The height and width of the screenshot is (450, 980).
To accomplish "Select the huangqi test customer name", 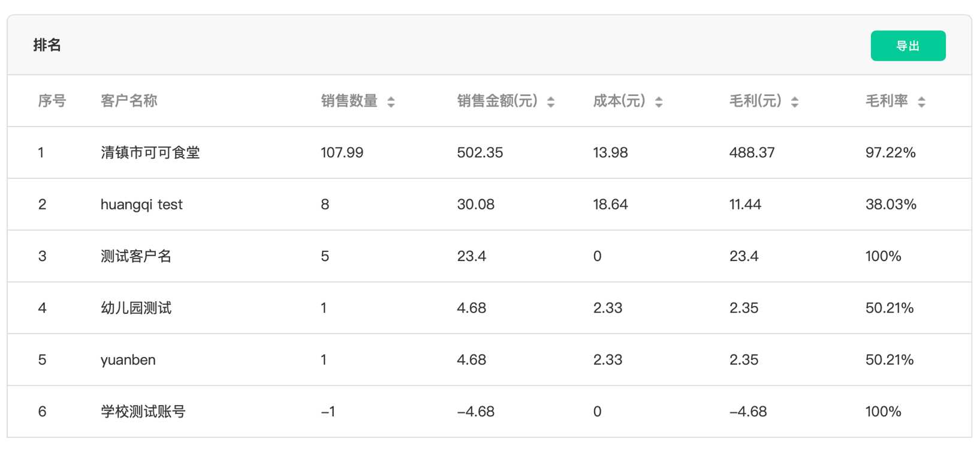I will (x=141, y=205).
